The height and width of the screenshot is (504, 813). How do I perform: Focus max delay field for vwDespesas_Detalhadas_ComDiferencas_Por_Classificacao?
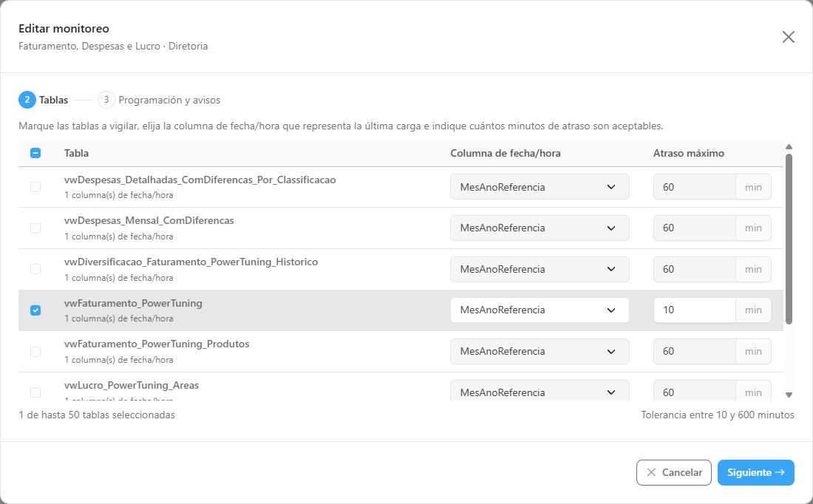[x=694, y=187]
